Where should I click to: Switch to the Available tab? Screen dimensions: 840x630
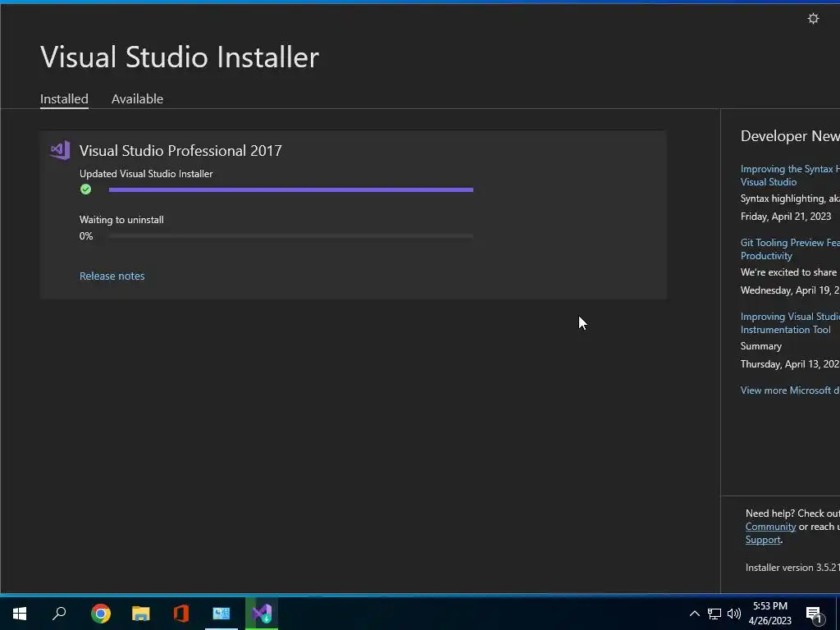point(137,98)
